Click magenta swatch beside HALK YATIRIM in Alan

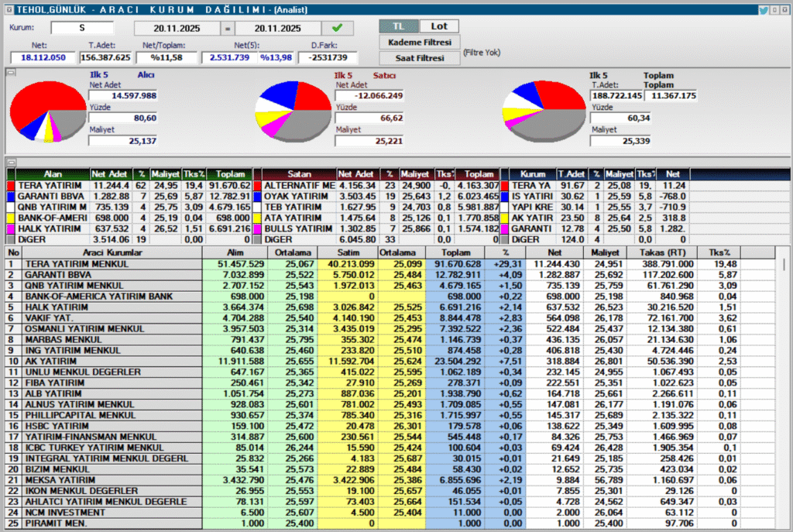click(10, 228)
